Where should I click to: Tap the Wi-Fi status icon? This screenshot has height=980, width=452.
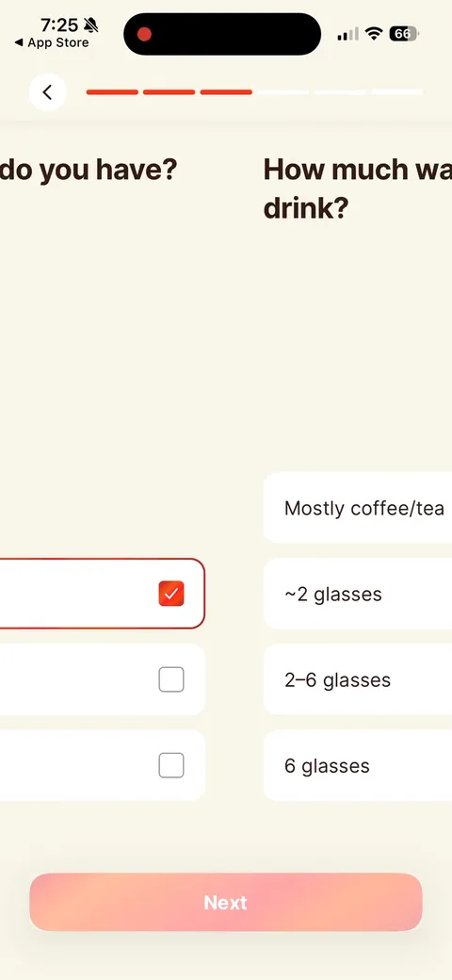click(x=374, y=34)
